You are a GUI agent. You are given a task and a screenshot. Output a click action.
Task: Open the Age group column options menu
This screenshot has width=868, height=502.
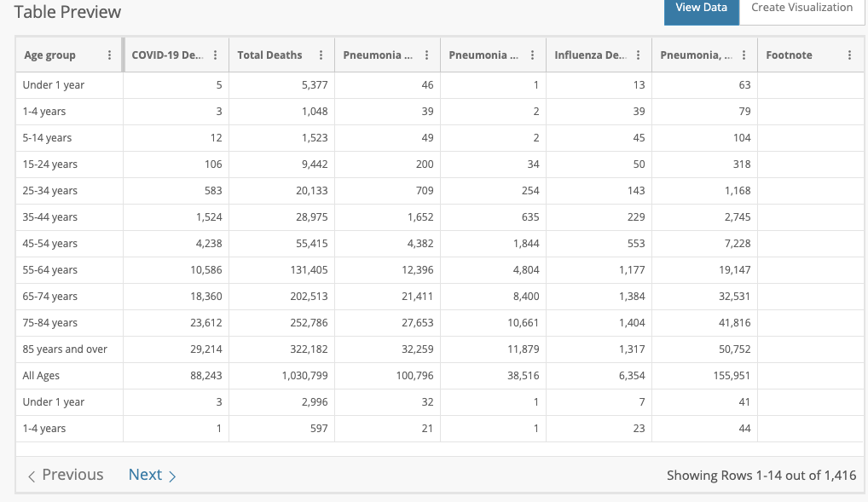point(109,55)
